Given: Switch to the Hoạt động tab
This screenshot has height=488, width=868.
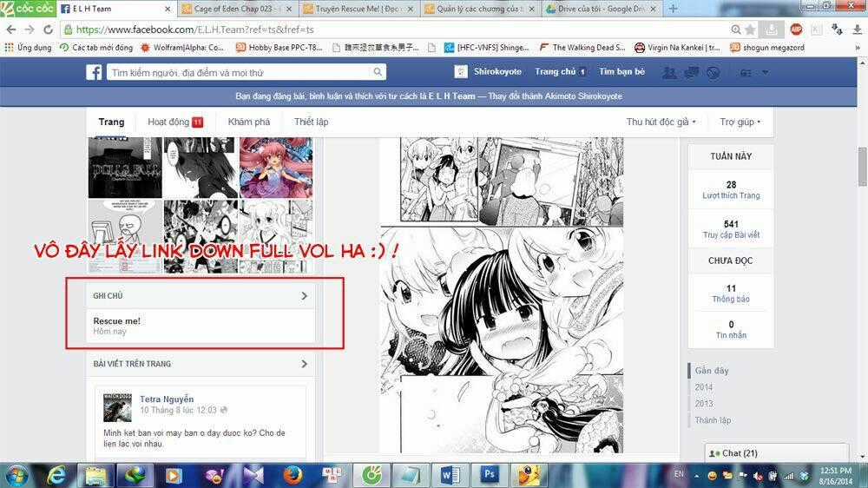Looking at the screenshot, I should (x=174, y=122).
